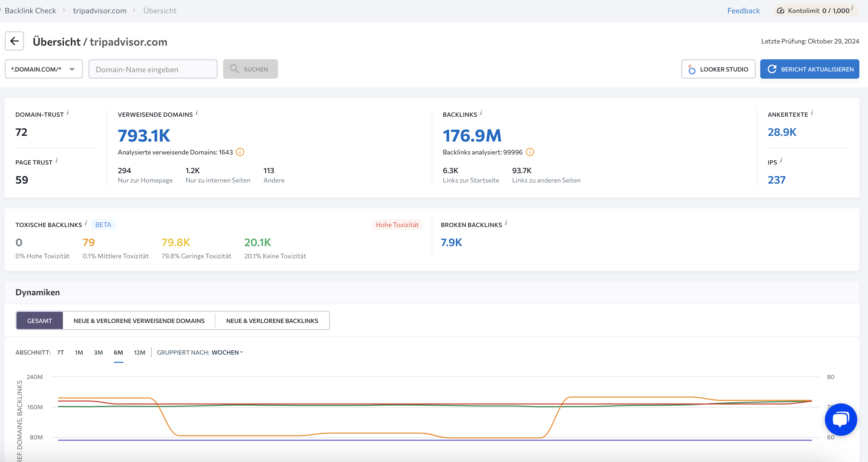868x462 pixels.
Task: Switch to Neue & Verlorene Backlinks tab
Action: [x=272, y=320]
